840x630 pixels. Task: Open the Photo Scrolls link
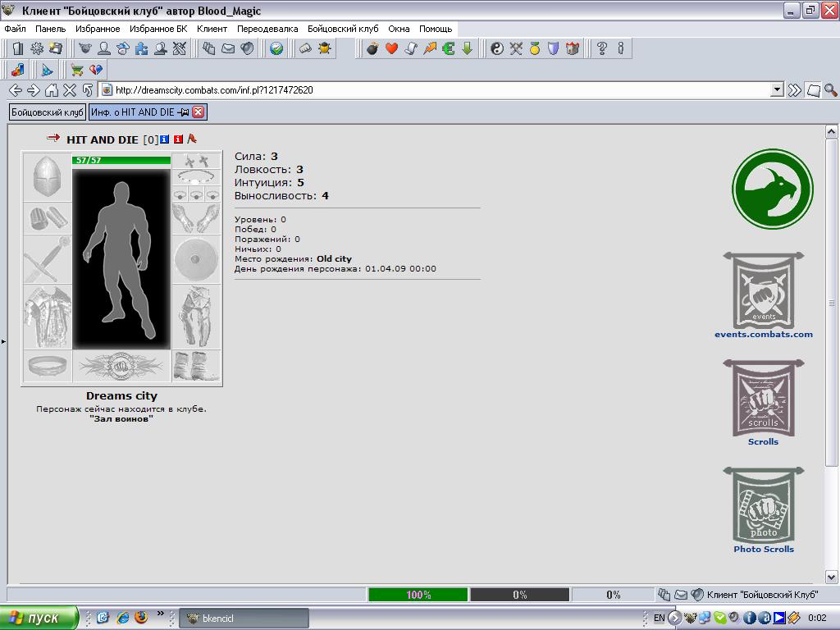coord(764,549)
